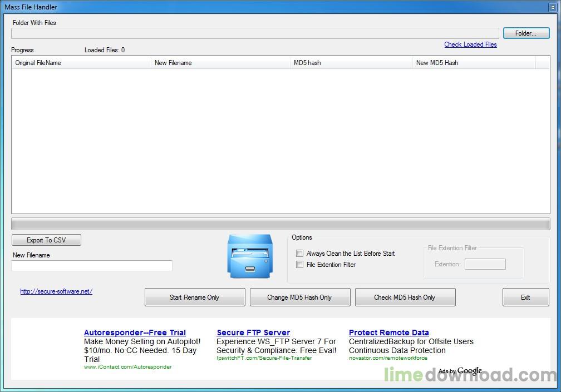This screenshot has height=392, width=561.
Task: Click the Exit button
Action: point(525,297)
